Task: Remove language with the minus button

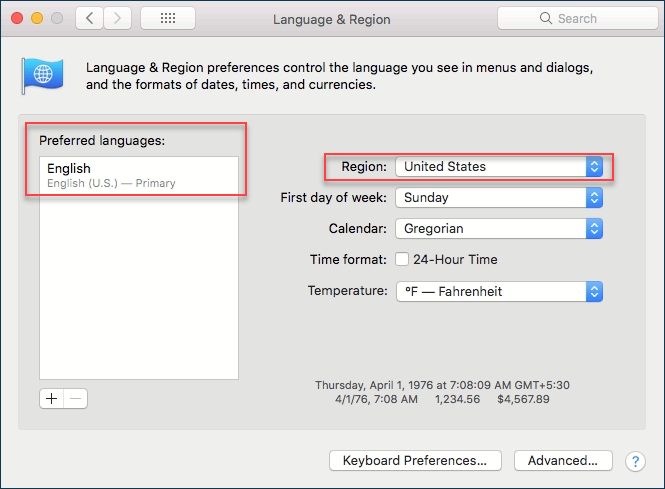Action: click(x=75, y=399)
